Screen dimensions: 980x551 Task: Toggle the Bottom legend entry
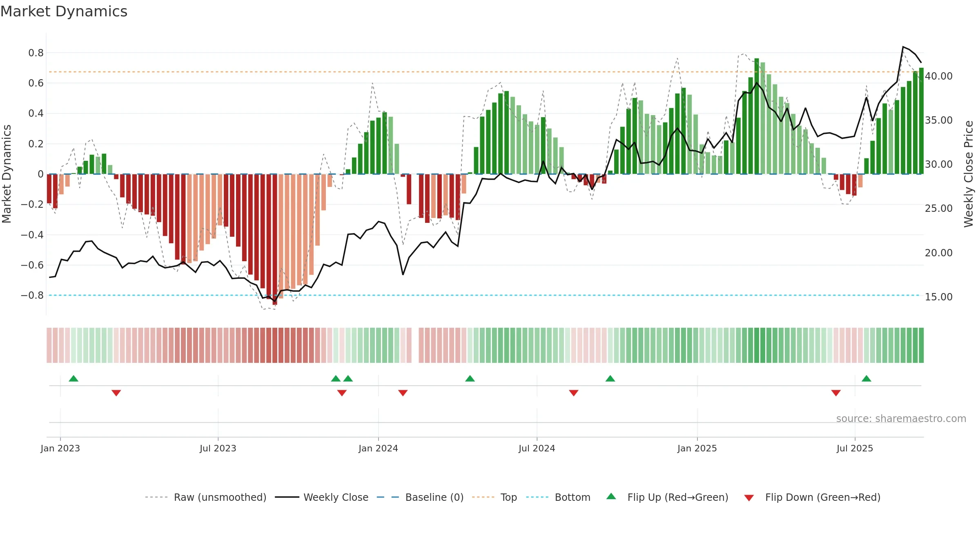pos(558,497)
